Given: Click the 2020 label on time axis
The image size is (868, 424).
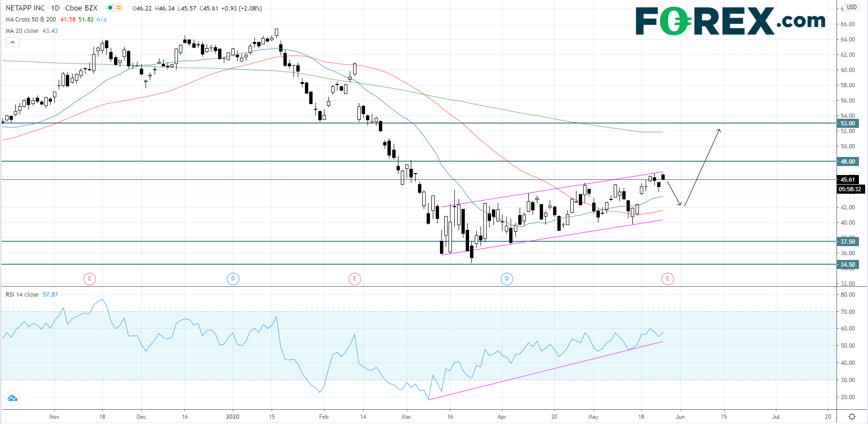Looking at the screenshot, I should [x=233, y=417].
